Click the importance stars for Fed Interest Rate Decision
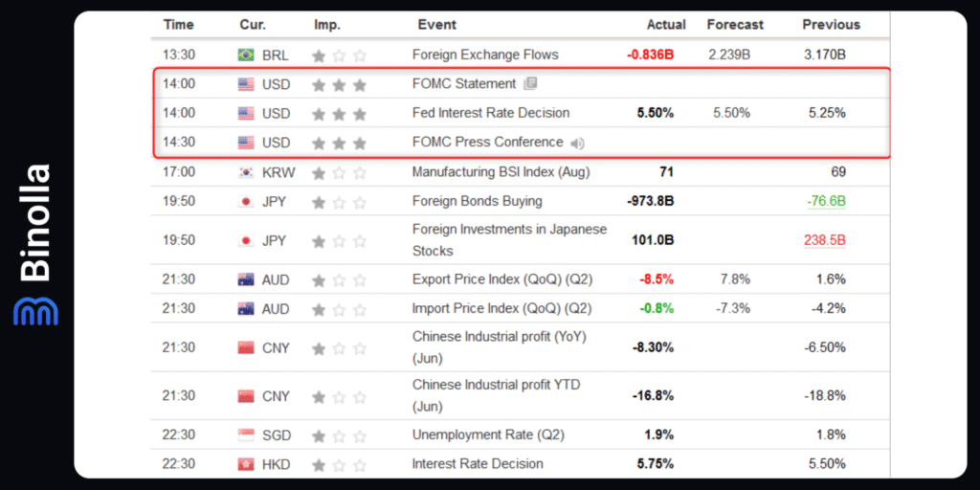This screenshot has width=980, height=490. click(x=339, y=114)
